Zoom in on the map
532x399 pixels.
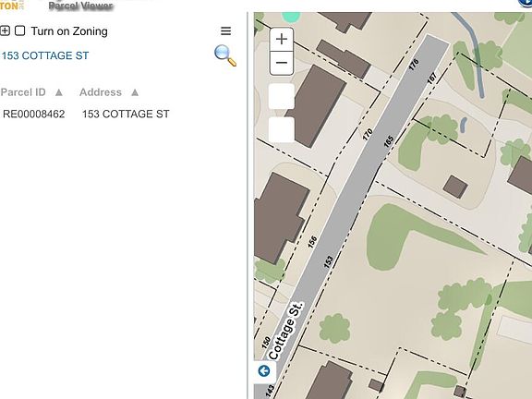coord(282,40)
